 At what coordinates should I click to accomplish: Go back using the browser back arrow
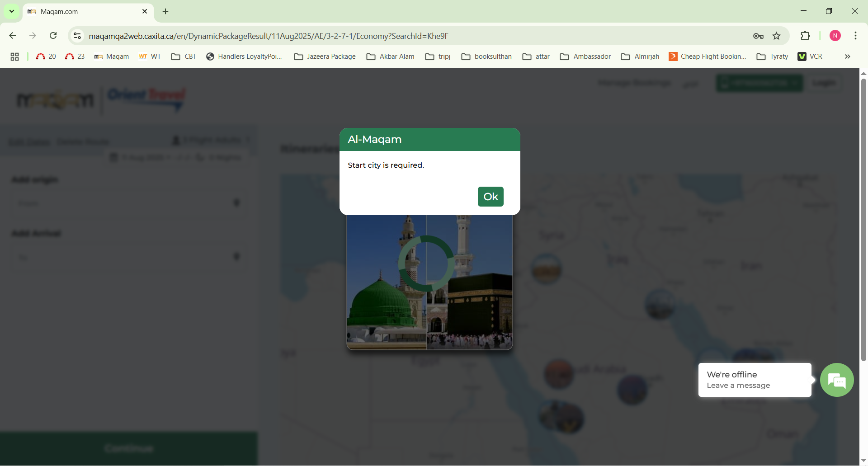[x=13, y=36]
